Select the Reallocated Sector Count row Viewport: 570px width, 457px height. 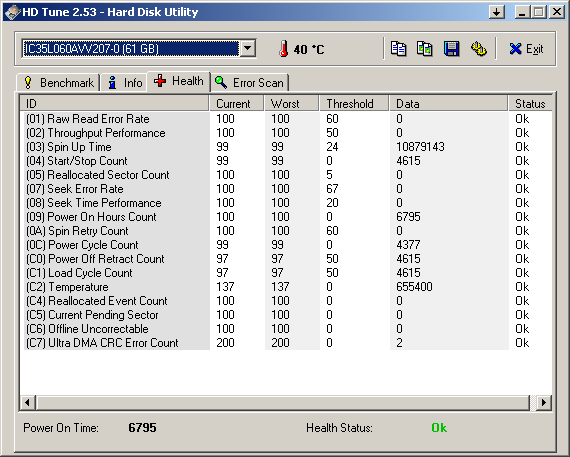pos(285,175)
